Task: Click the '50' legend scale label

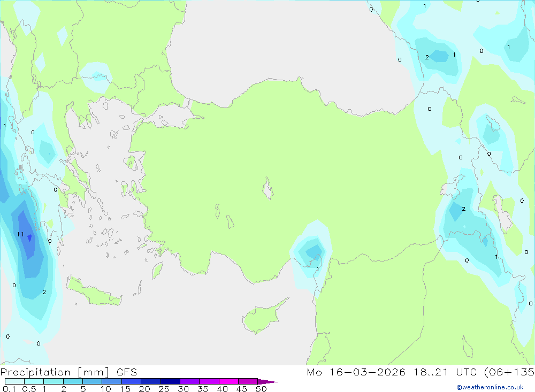Action: tap(262, 389)
